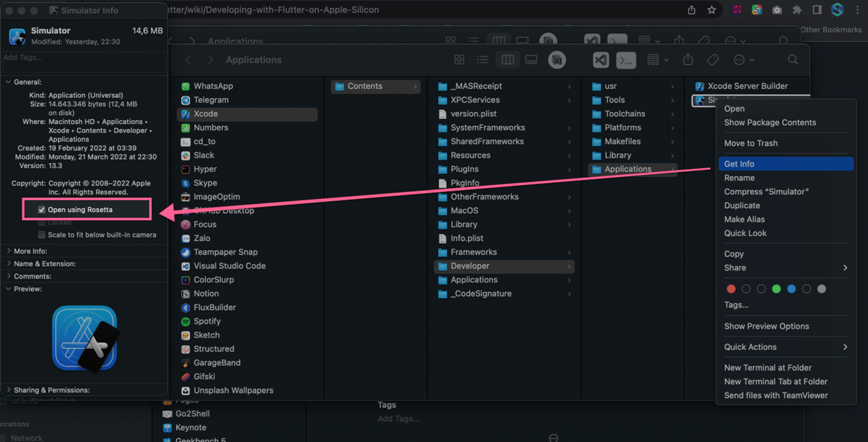Image resolution: width=868 pixels, height=442 pixels.
Task: Select the ImageOptim app
Action: [x=216, y=197]
